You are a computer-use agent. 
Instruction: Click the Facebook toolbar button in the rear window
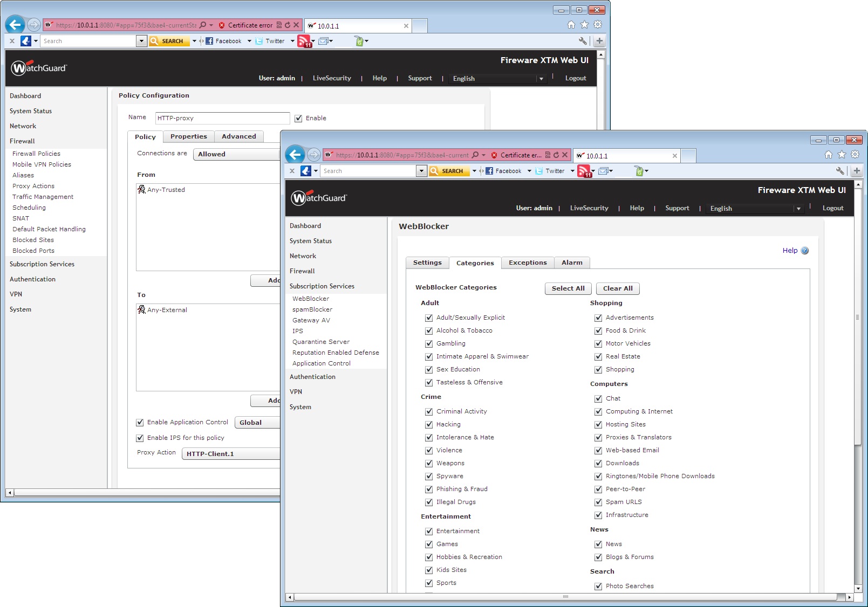tap(224, 41)
